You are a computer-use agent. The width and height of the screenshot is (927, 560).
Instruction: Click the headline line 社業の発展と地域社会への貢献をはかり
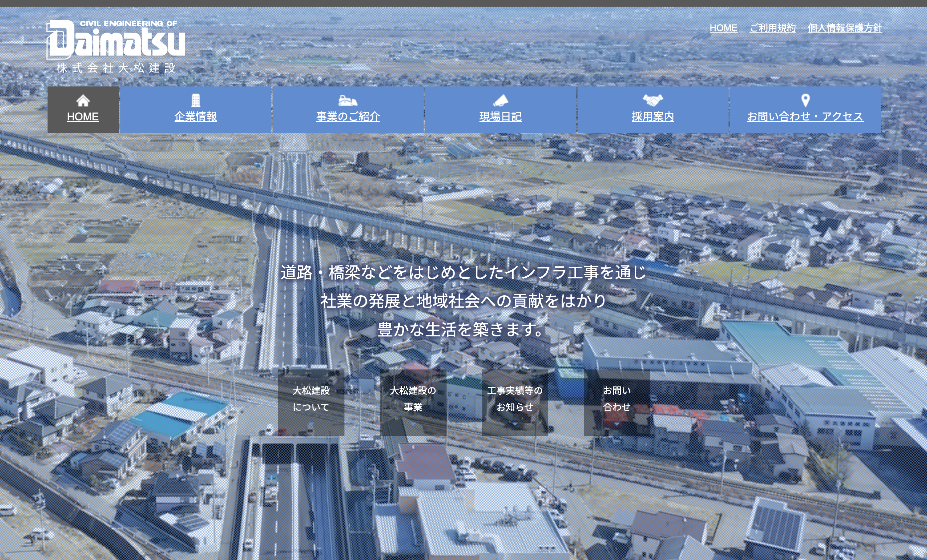click(463, 301)
